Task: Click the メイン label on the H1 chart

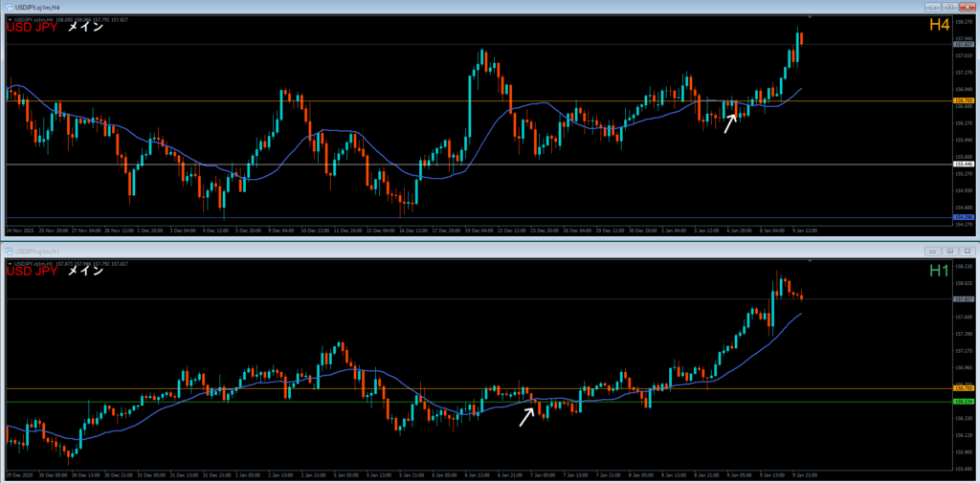Action: pos(84,272)
